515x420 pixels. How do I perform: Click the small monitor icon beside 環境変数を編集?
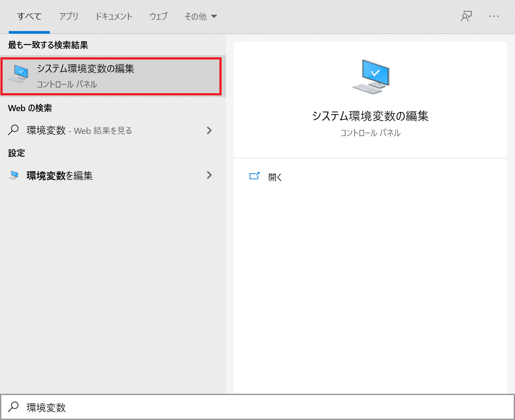tap(13, 175)
